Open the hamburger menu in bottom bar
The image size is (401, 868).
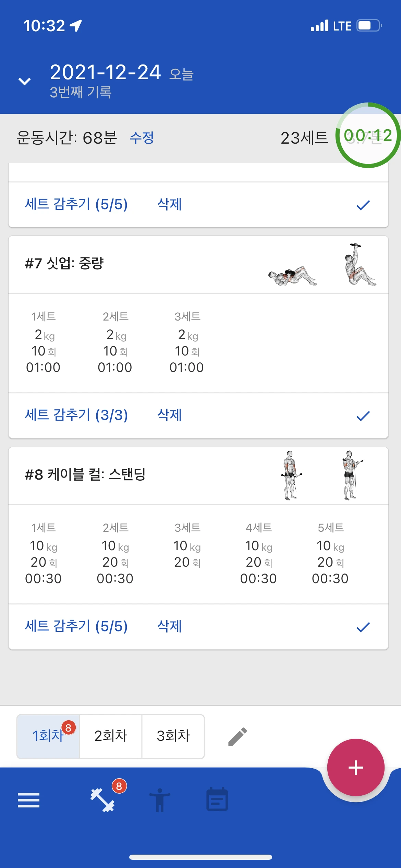(x=28, y=800)
